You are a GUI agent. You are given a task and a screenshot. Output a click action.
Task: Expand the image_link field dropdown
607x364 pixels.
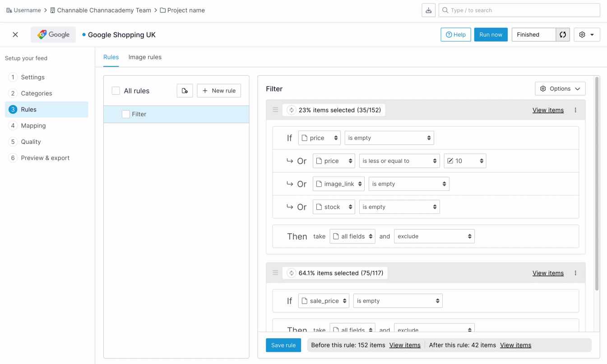338,184
